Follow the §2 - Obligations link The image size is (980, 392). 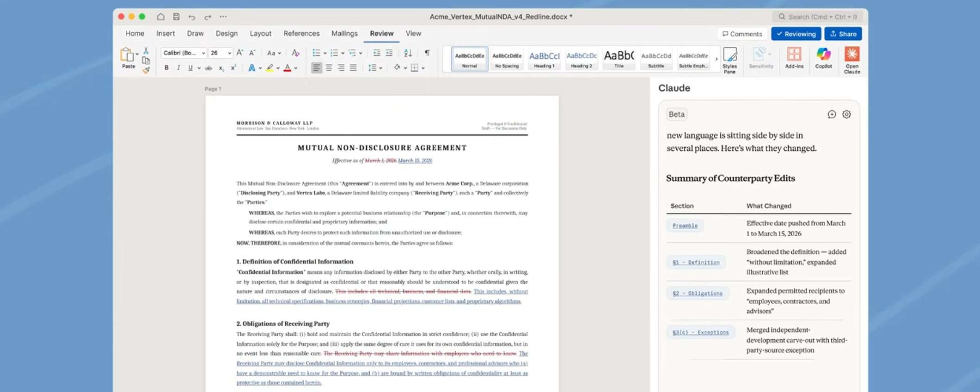697,294
